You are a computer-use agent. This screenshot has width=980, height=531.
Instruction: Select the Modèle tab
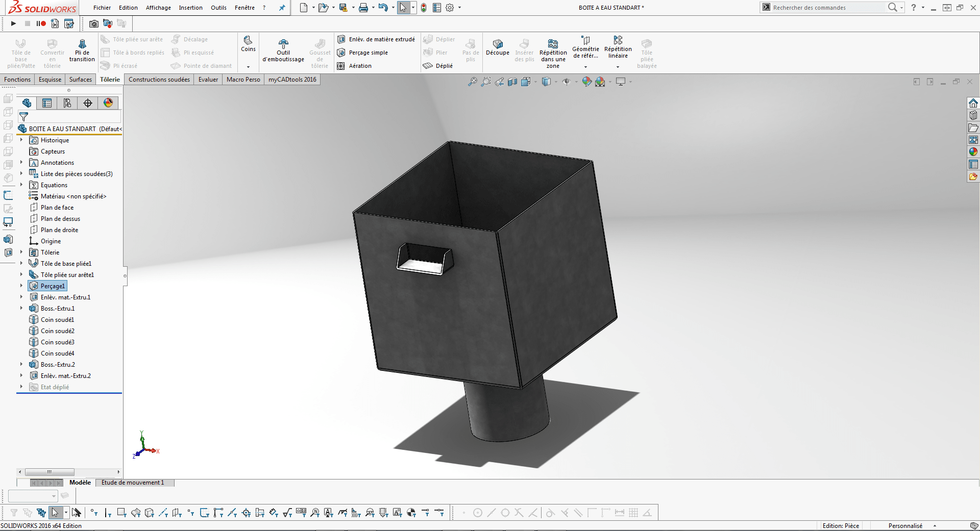pyautogui.click(x=80, y=483)
